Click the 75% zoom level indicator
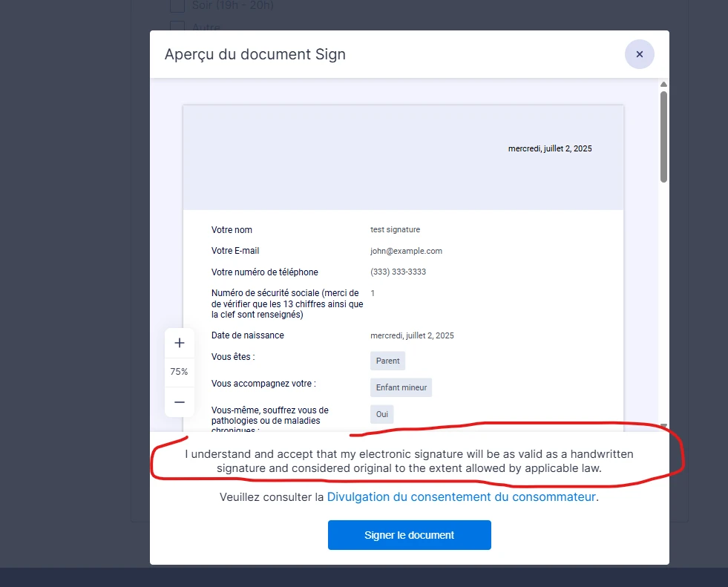Viewport: 728px width, 587px height. click(x=179, y=371)
